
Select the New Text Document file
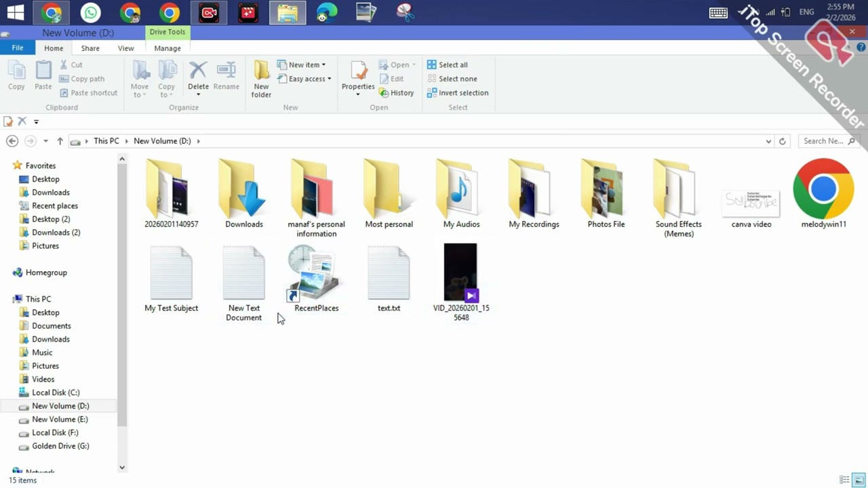click(x=243, y=283)
